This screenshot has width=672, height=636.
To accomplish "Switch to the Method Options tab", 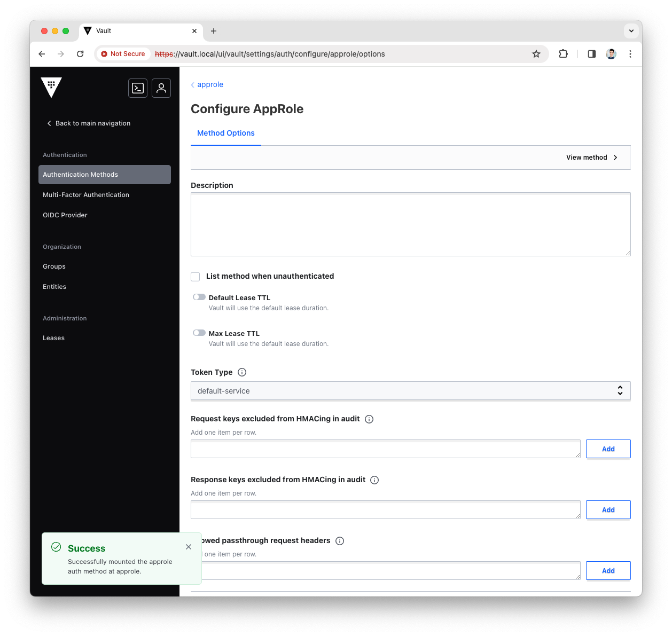I will [x=225, y=133].
